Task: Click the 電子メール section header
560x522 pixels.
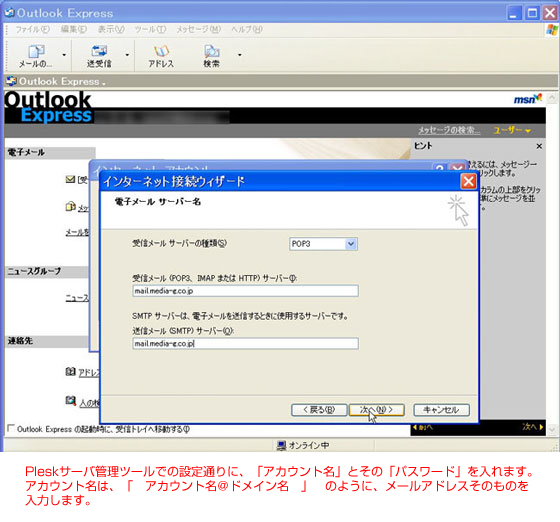Action: pos(50,152)
